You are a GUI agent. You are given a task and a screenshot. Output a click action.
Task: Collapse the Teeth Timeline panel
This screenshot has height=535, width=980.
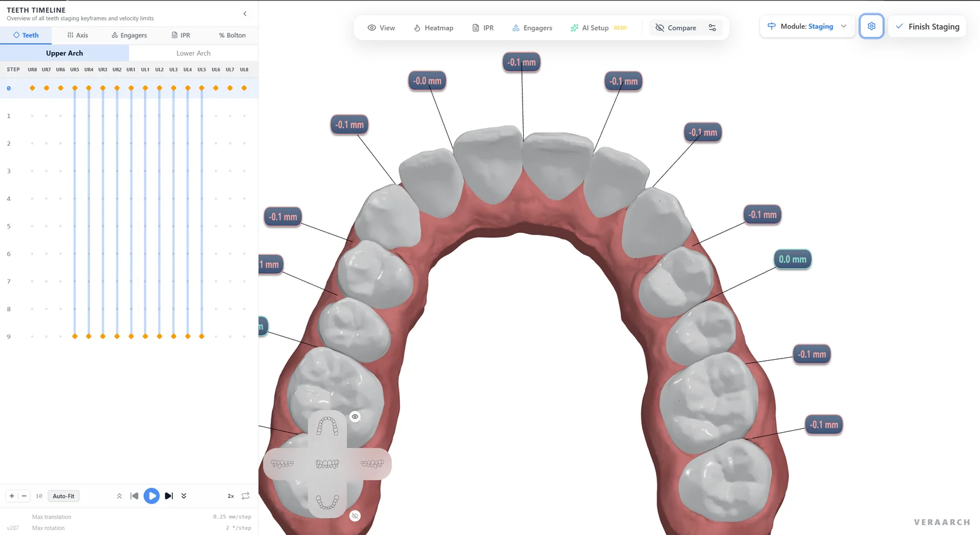(x=245, y=13)
